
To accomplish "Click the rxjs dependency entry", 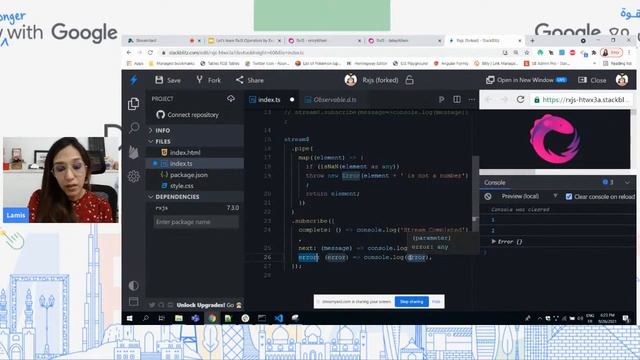I will [162, 208].
